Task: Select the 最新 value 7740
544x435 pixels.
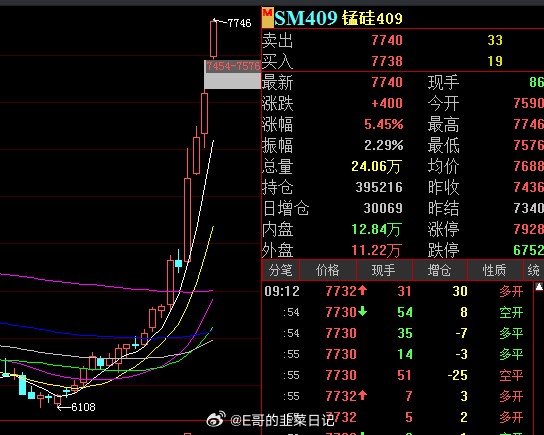Action: click(x=387, y=82)
